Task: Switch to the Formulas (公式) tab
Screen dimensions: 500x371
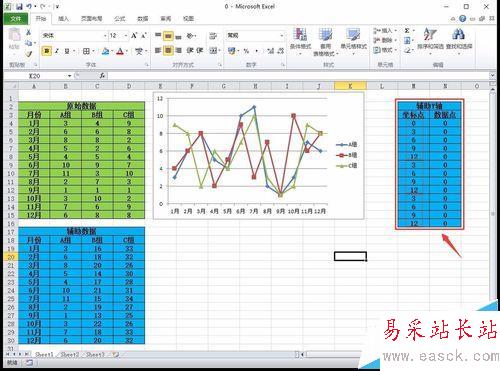Action: pyautogui.click(x=120, y=19)
